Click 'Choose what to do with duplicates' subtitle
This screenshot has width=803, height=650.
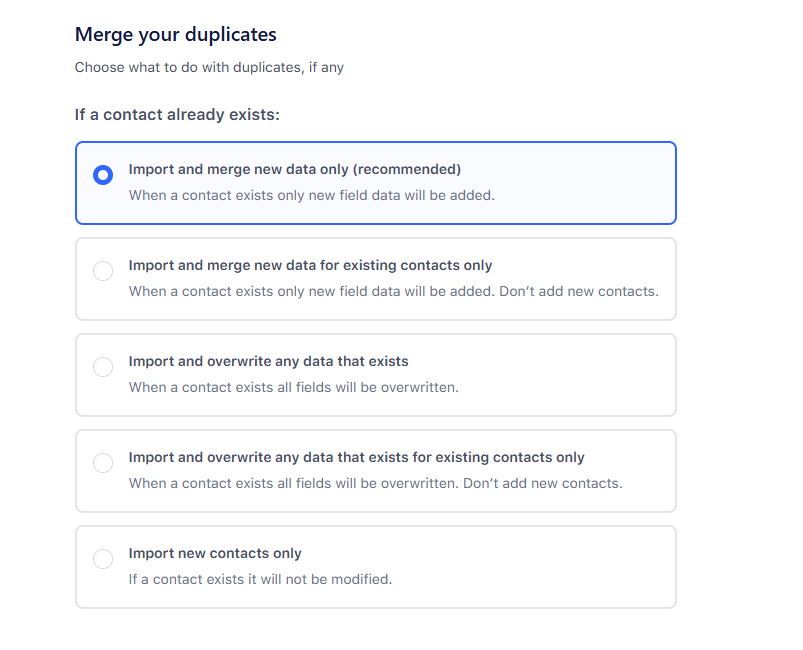[209, 68]
